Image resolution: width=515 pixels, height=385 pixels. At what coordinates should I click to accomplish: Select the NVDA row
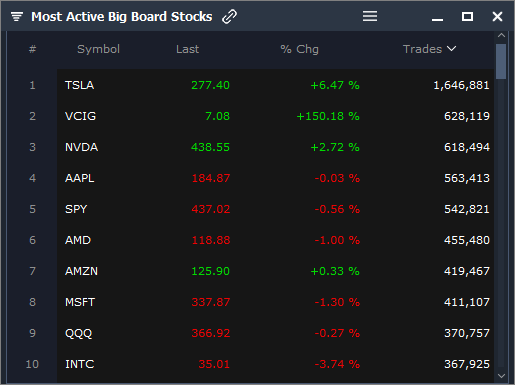pyautogui.click(x=275, y=147)
